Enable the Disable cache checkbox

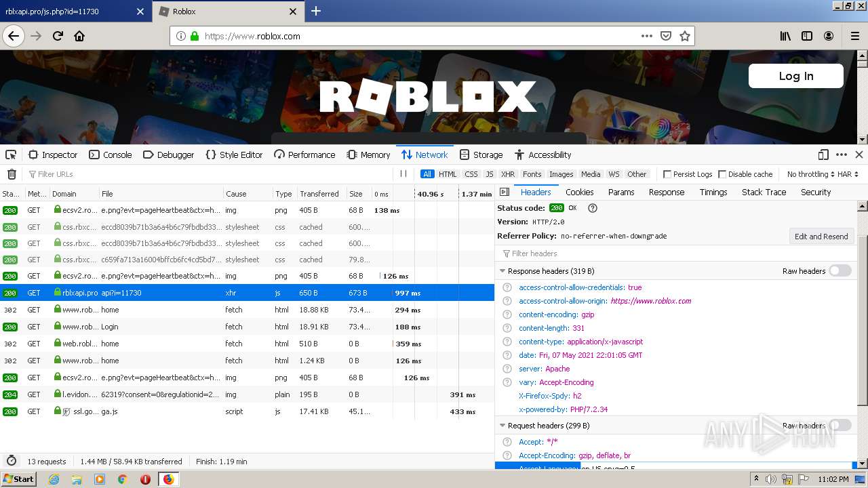pyautogui.click(x=722, y=174)
